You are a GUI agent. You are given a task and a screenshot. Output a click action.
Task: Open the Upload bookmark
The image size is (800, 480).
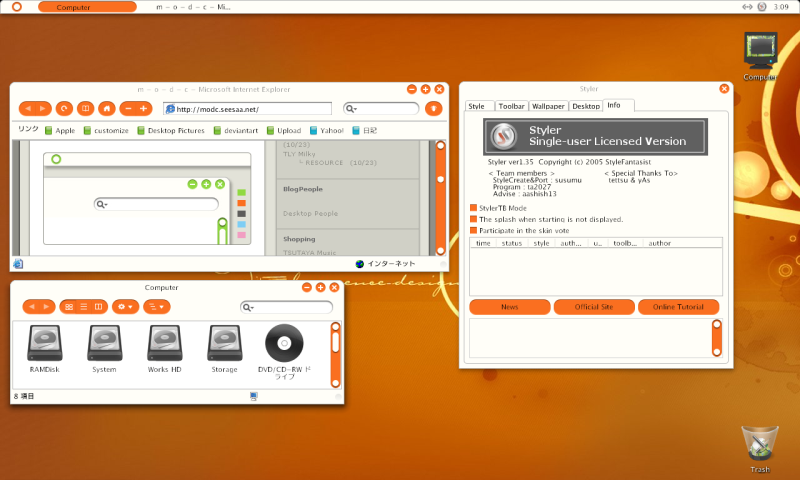(284, 131)
